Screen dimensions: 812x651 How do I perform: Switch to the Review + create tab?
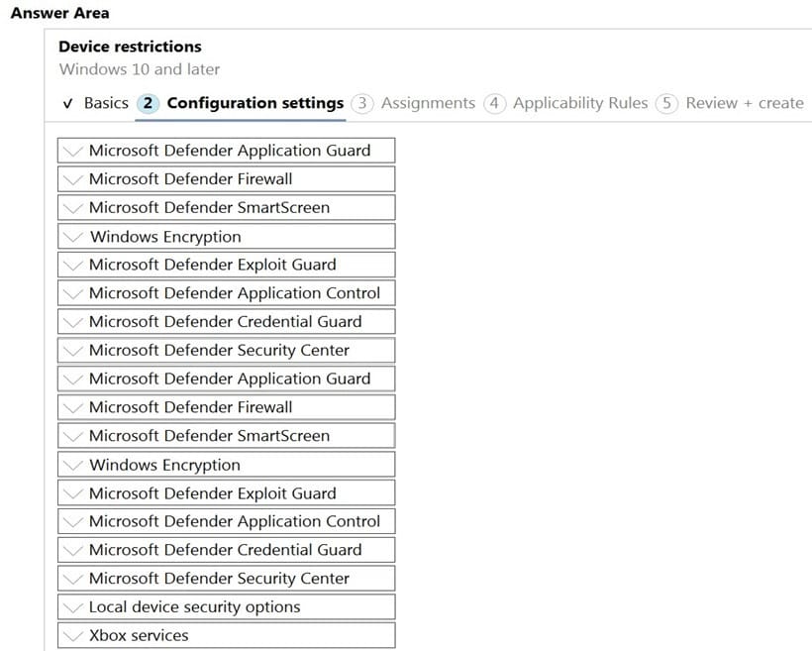pos(730,103)
